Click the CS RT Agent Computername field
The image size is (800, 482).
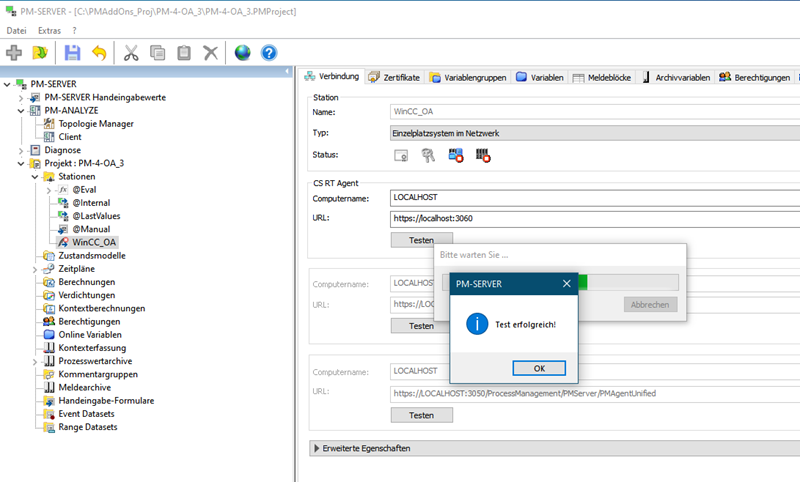594,198
